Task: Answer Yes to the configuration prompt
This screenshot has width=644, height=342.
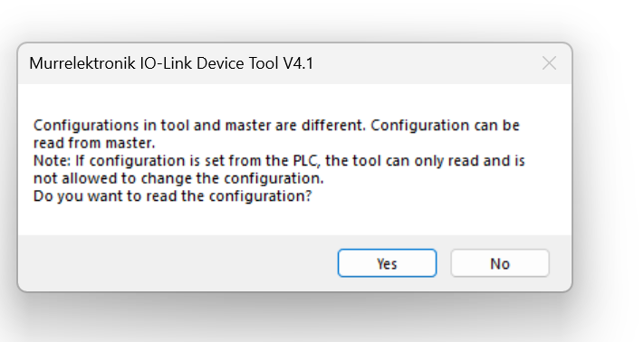Action: coord(387,263)
